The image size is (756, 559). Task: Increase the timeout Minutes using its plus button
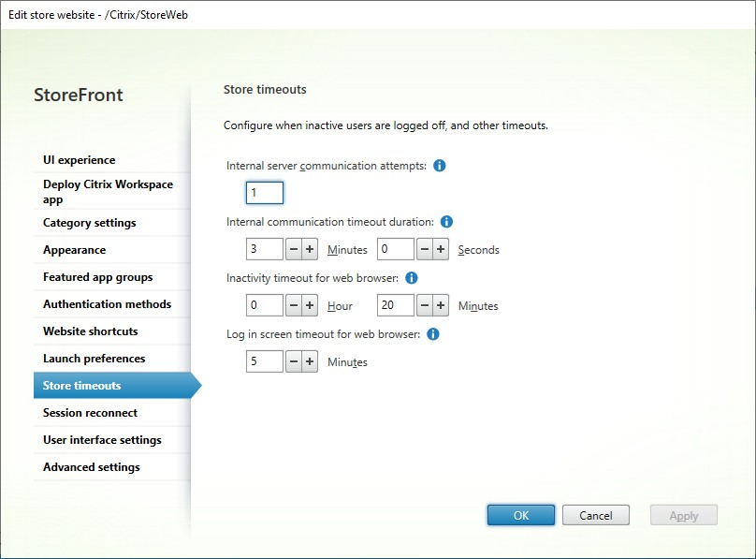pyautogui.click(x=310, y=248)
